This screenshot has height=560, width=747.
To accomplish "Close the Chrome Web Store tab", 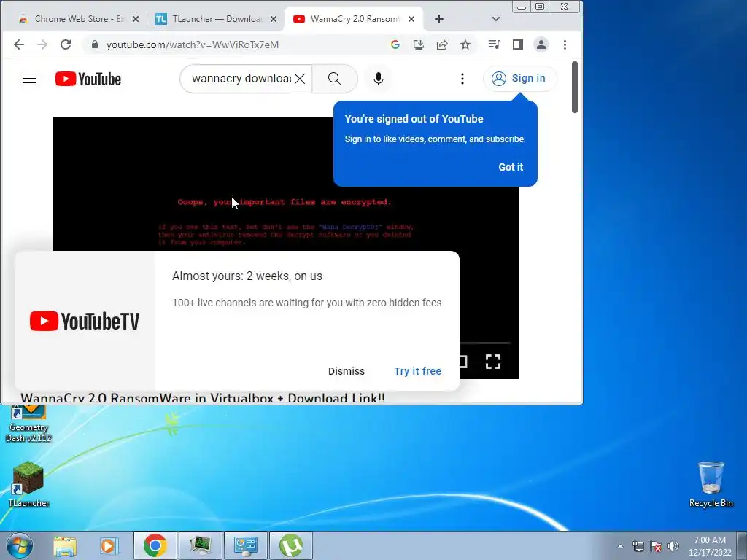I will point(136,19).
